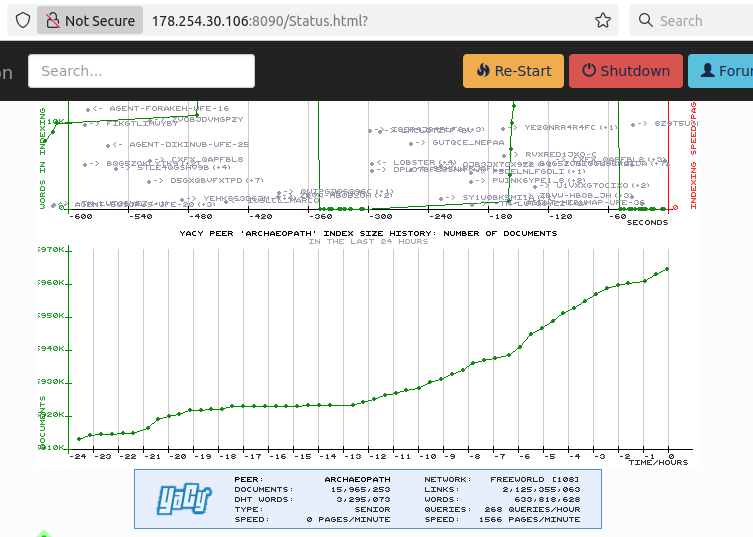Click the INDEXING SPEED red axis label
This screenshot has width=753, height=537.
tap(693, 155)
